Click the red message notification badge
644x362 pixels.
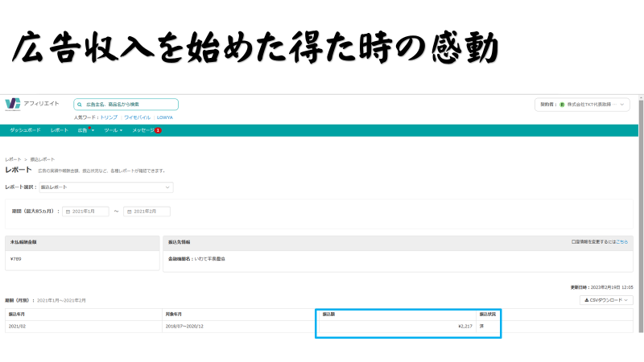(x=158, y=130)
